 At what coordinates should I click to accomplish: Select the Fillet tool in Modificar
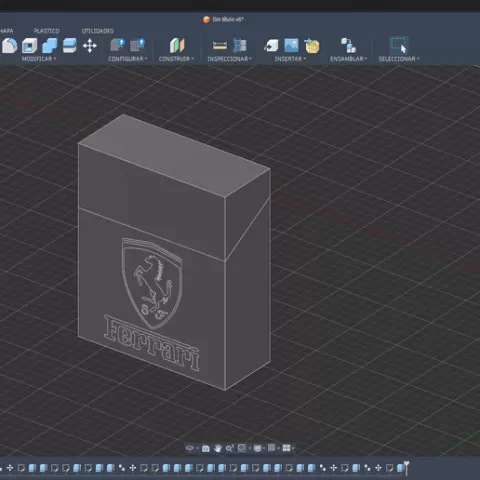click(x=10, y=46)
